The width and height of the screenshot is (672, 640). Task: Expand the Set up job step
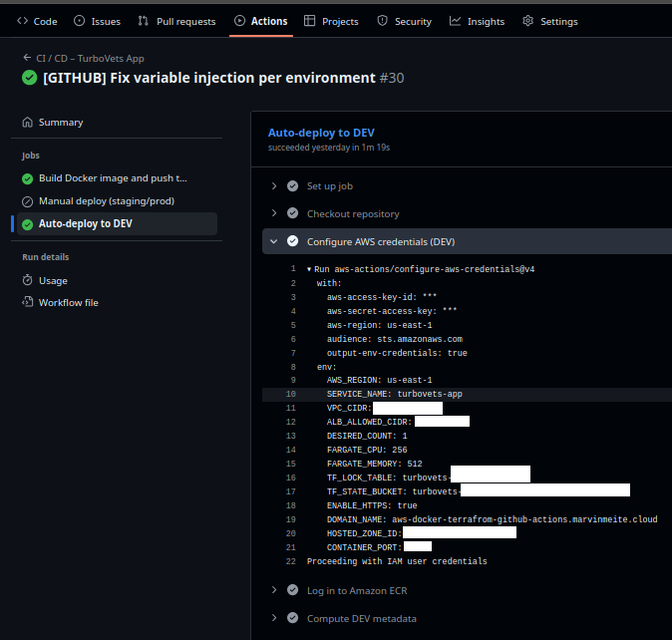coord(274,186)
